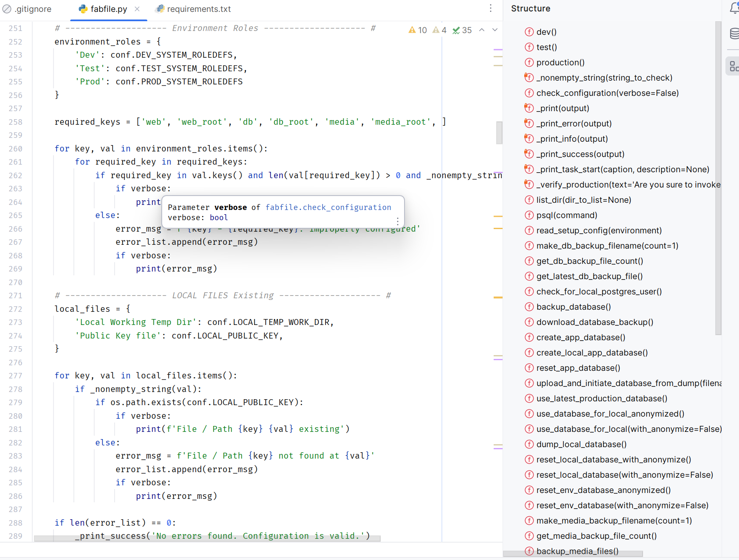The image size is (739, 560).
Task: Click the Structure tool window icon in sidebar
Action: tap(733, 66)
